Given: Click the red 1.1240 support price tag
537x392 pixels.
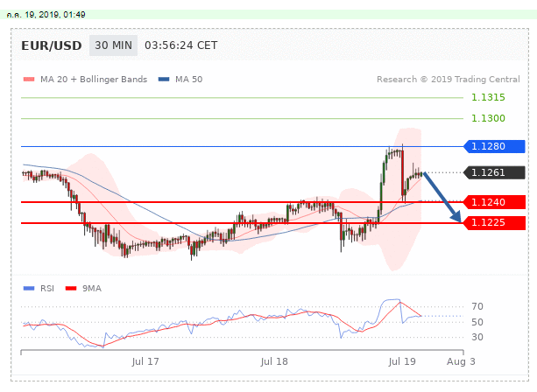Looking at the screenshot, I should pyautogui.click(x=494, y=202).
